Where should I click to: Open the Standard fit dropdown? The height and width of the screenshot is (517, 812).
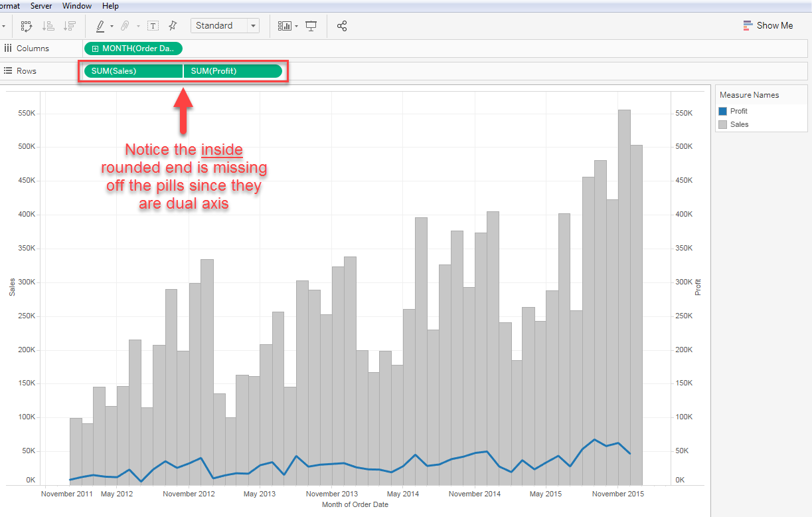point(252,25)
